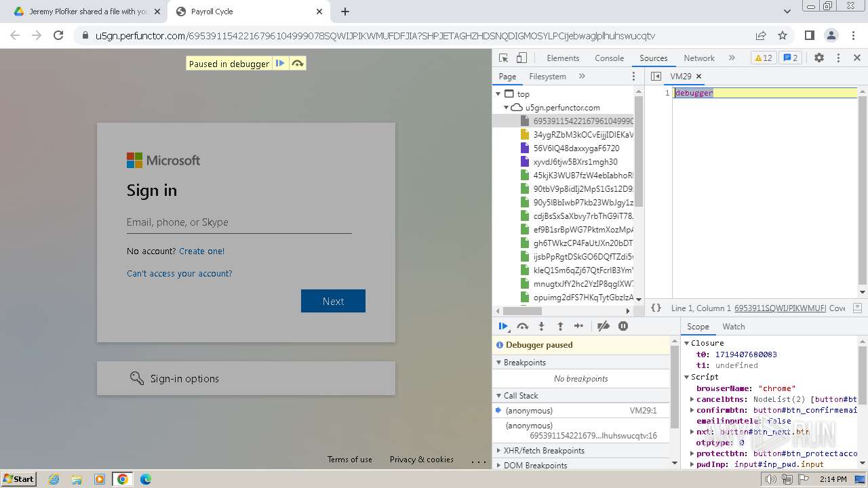The height and width of the screenshot is (488, 868).
Task: Collapse the Script scope group
Action: (686, 377)
